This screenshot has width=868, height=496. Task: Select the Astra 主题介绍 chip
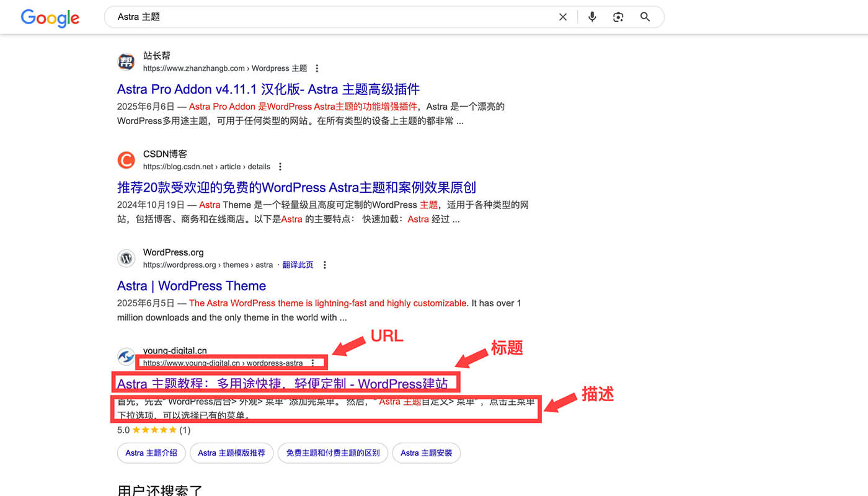[x=151, y=453]
